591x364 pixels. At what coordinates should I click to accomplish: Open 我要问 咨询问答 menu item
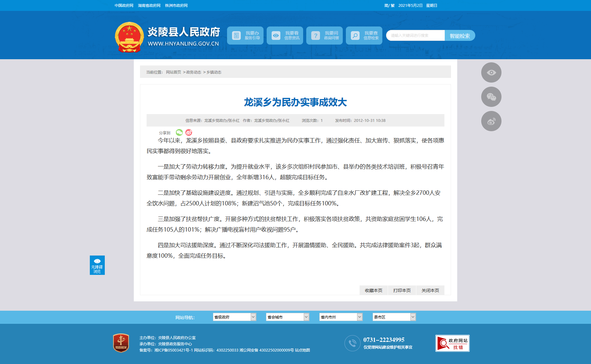click(x=324, y=36)
